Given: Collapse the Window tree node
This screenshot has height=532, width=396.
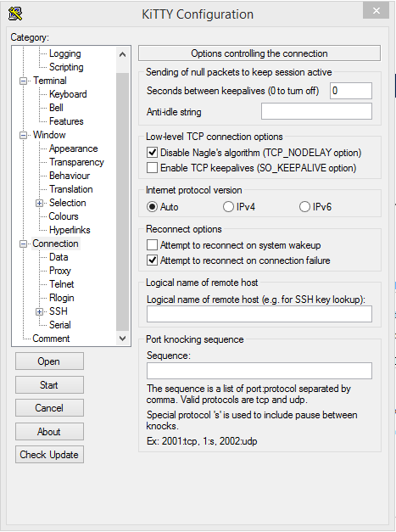Looking at the screenshot, I should tap(23, 136).
